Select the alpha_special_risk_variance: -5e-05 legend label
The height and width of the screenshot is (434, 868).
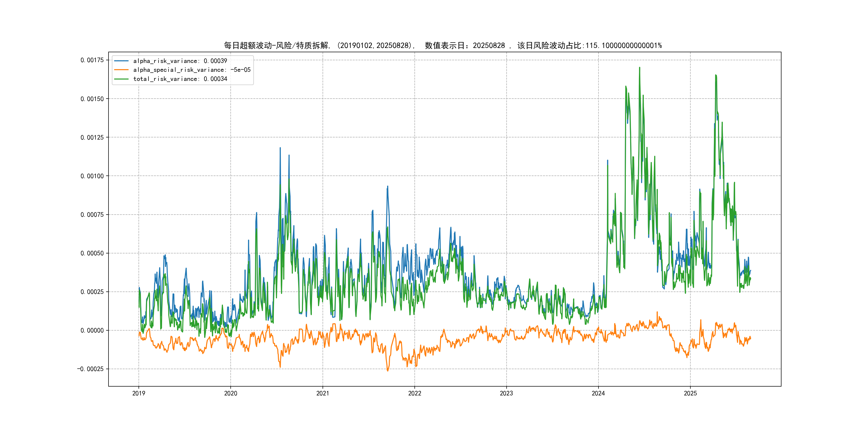click(x=192, y=70)
